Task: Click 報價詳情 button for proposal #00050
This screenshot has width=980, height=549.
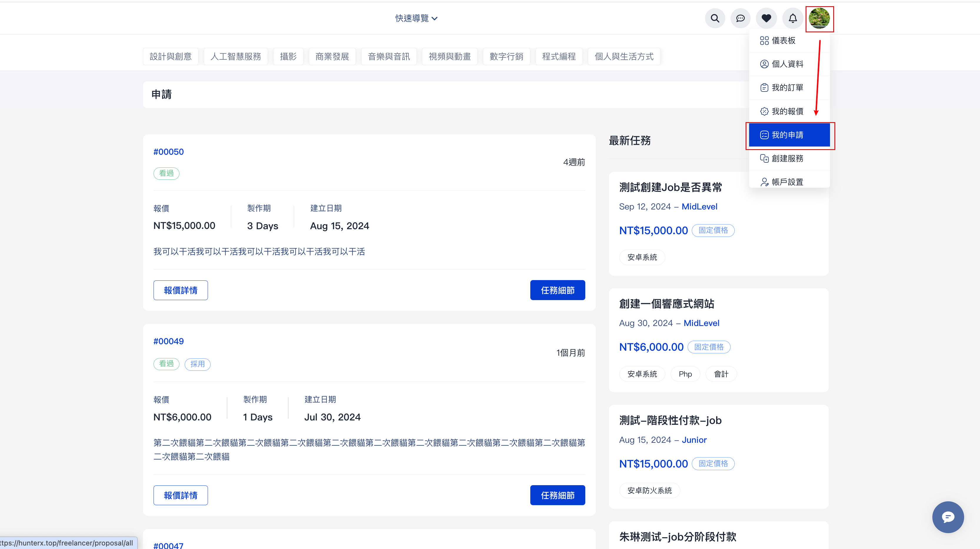Action: 180,290
